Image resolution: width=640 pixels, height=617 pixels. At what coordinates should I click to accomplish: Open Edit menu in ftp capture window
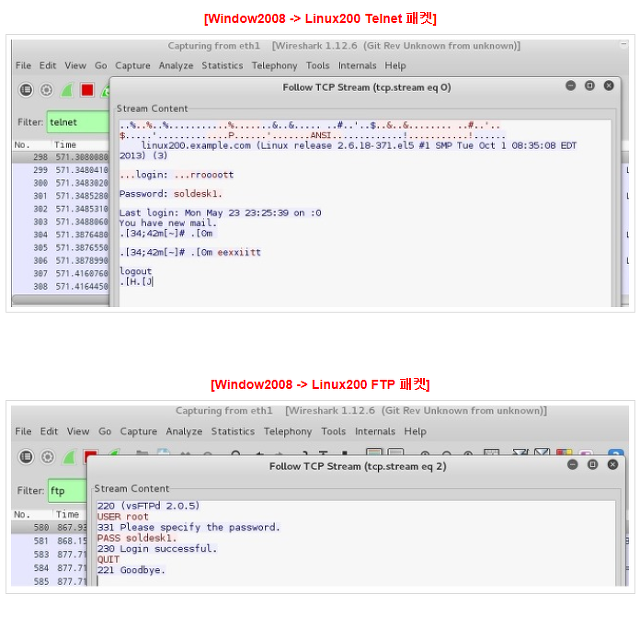click(49, 431)
